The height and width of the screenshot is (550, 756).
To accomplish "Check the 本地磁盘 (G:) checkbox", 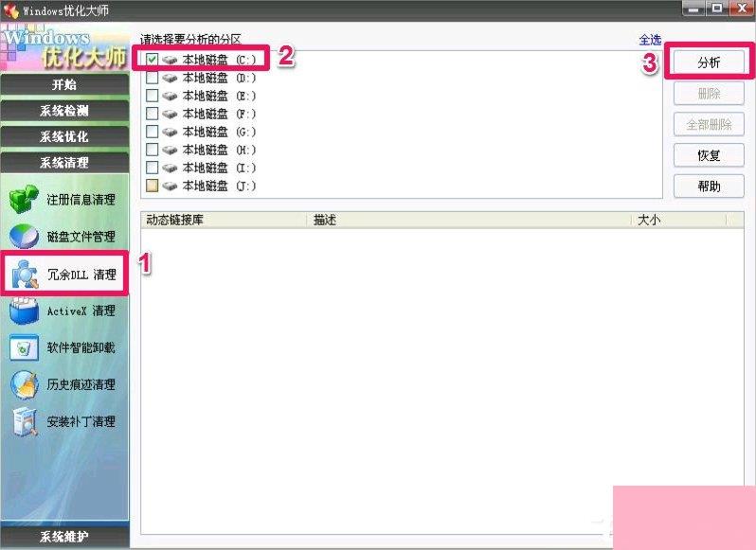I will pos(152,132).
